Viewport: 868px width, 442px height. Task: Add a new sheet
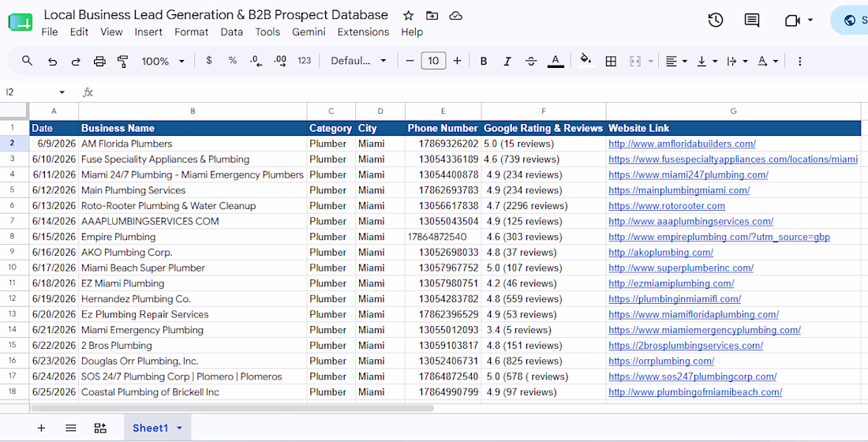pos(41,428)
